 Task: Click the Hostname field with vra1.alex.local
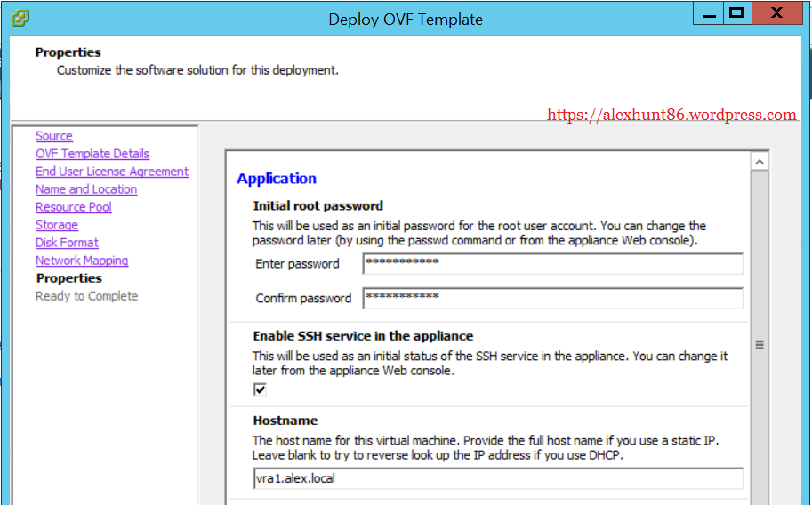point(498,478)
